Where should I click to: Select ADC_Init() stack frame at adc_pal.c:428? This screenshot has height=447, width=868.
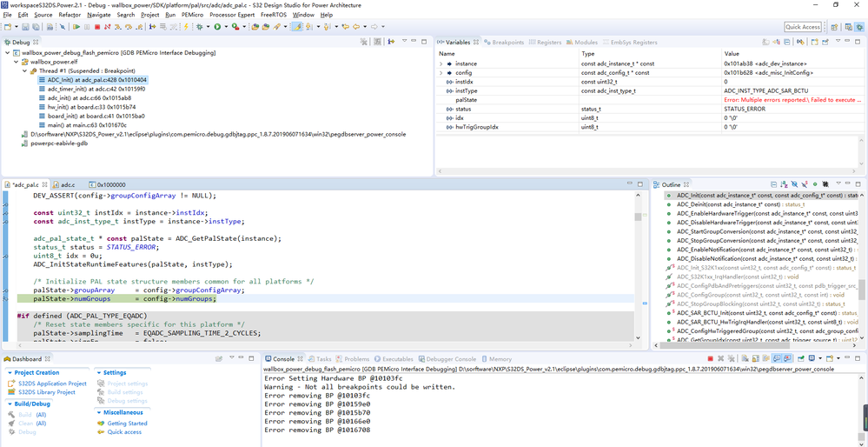tap(97, 80)
